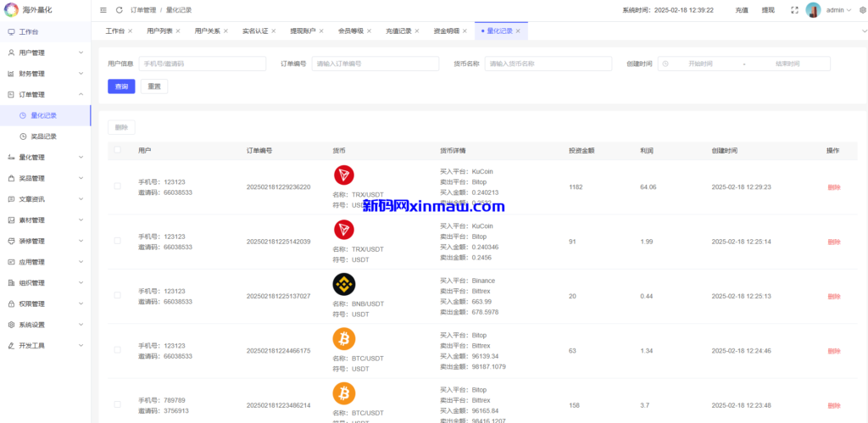The height and width of the screenshot is (423, 868).
Task: Check the row for order 202502181229236220
Action: [x=117, y=186]
